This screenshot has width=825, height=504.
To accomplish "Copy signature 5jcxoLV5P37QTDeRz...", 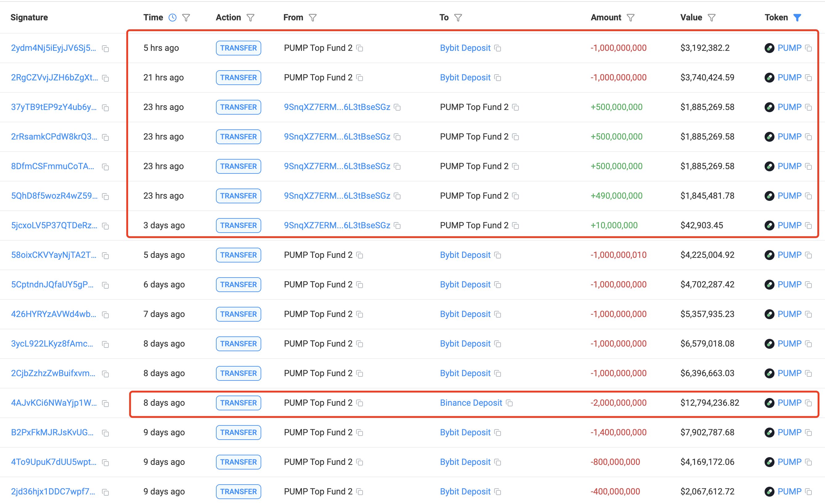I will pyautogui.click(x=105, y=226).
